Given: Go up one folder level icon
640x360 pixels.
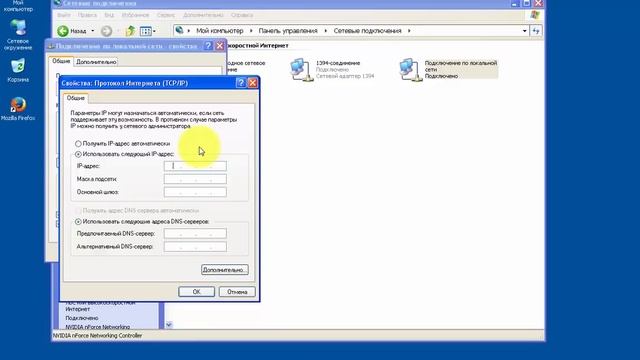Looking at the screenshot, I should coord(130,31).
